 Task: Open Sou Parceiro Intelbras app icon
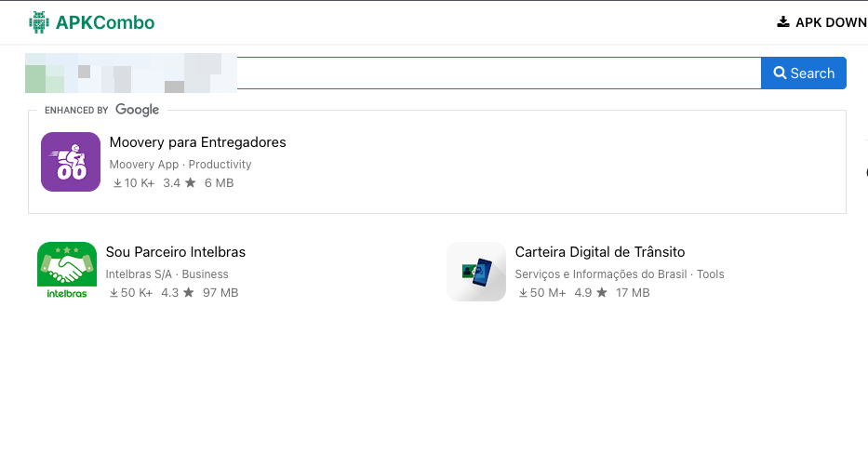[x=67, y=271]
